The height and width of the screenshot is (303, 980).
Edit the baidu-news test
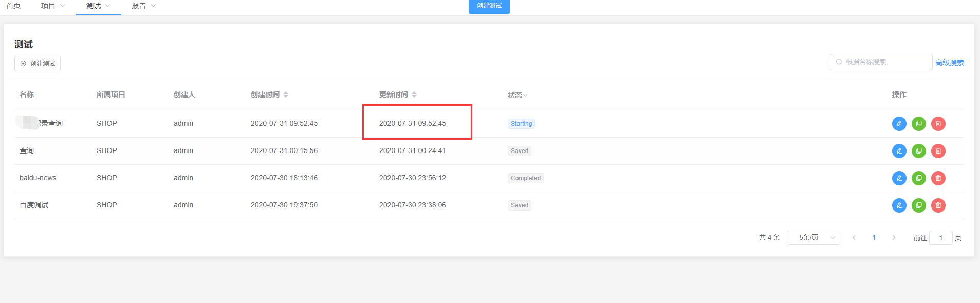click(x=899, y=178)
